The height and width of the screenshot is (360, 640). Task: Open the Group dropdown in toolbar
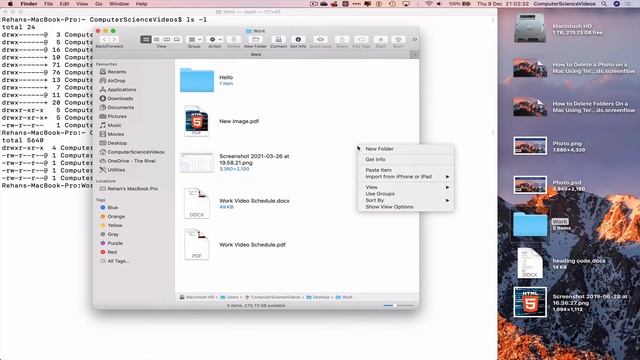click(194, 40)
